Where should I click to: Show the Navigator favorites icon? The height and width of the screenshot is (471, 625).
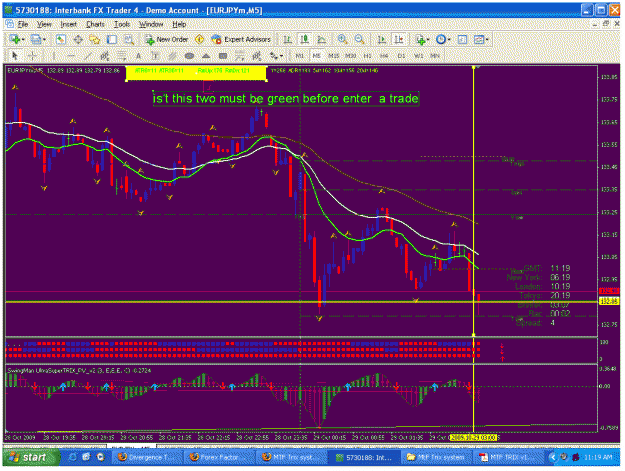[94, 39]
